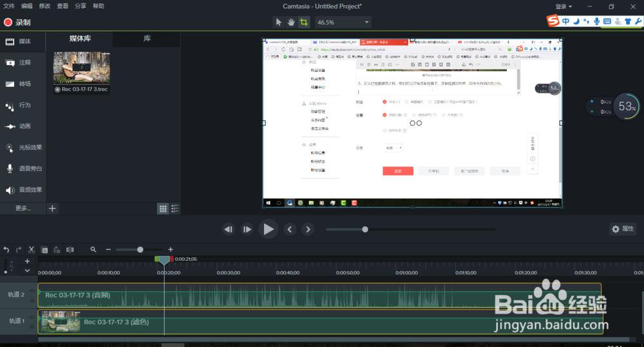Split the clip at playhead

(70, 250)
